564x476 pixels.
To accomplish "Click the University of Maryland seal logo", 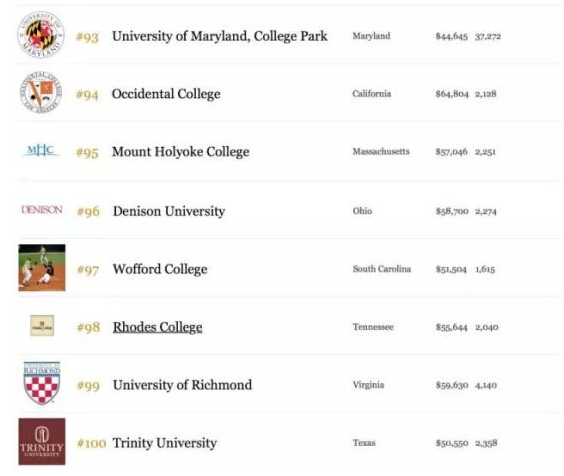I will coord(41,35).
